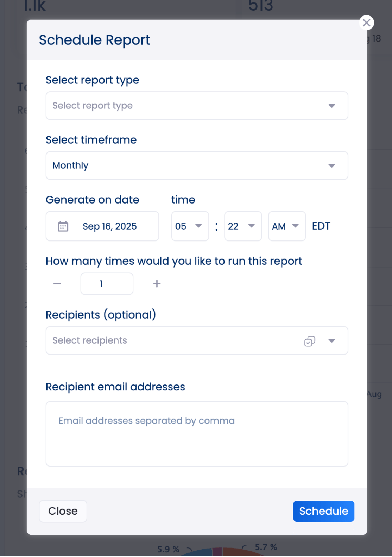Open the Select report type dropdown

(x=197, y=106)
